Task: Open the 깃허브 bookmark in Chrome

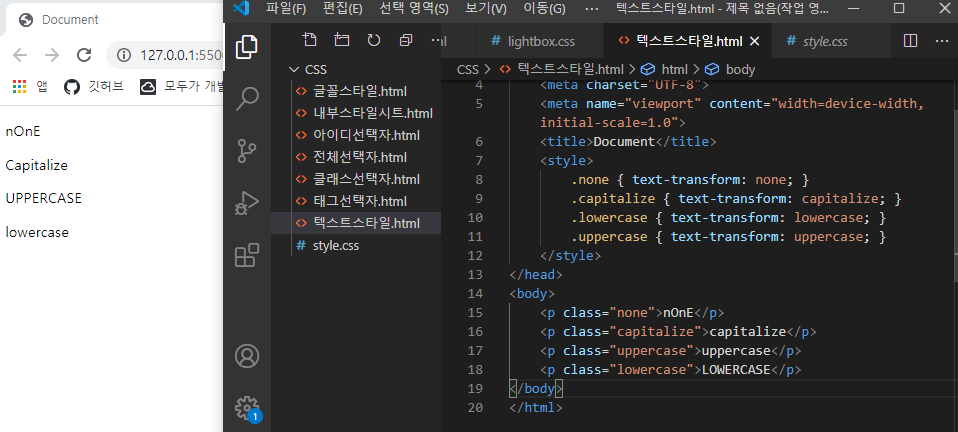Action: [x=94, y=87]
